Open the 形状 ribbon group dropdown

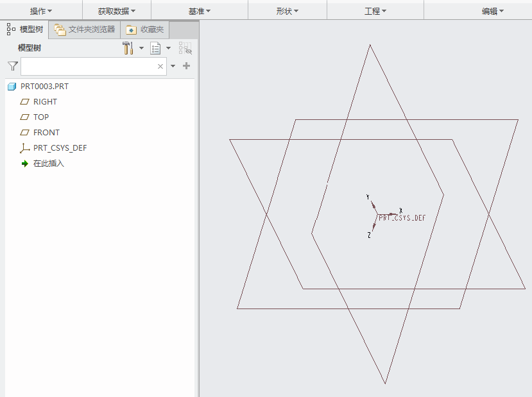click(287, 12)
